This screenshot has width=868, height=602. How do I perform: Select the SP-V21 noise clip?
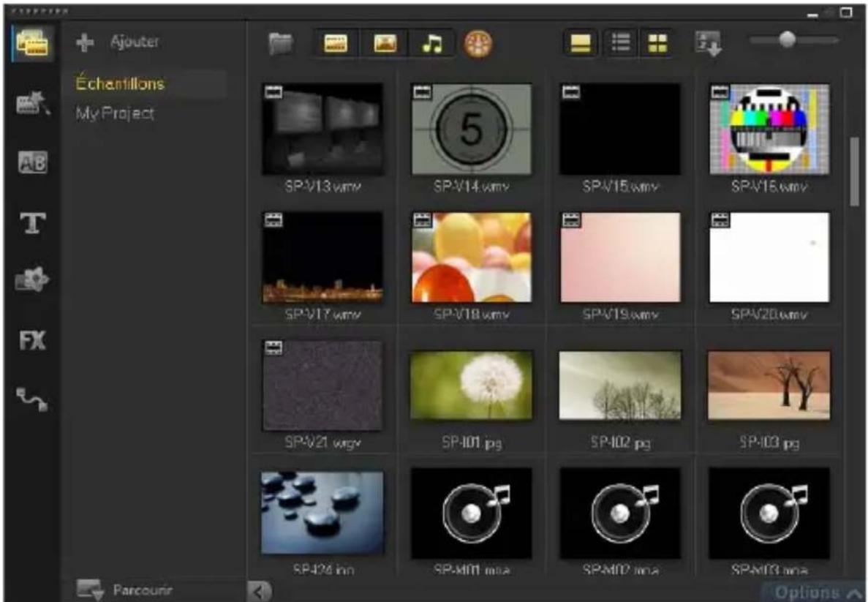point(322,385)
